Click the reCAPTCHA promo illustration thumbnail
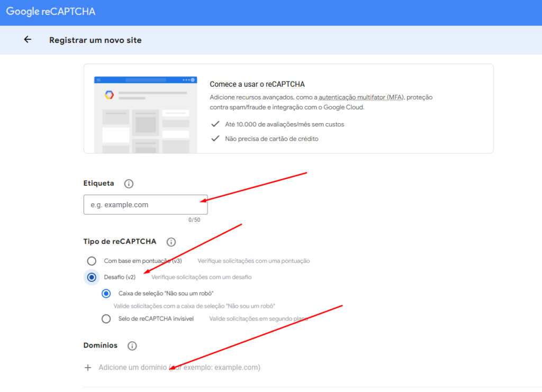Image resolution: width=542 pixels, height=392 pixels. coord(145,108)
